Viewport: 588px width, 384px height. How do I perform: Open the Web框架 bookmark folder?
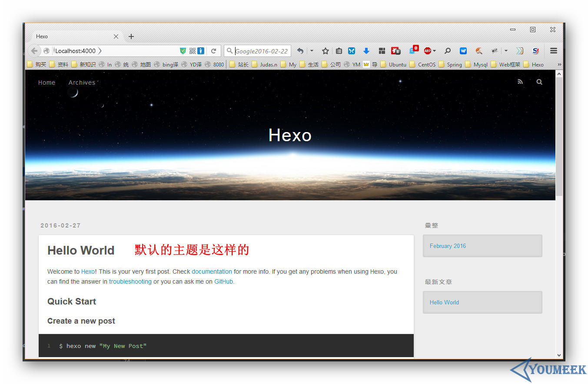point(505,64)
